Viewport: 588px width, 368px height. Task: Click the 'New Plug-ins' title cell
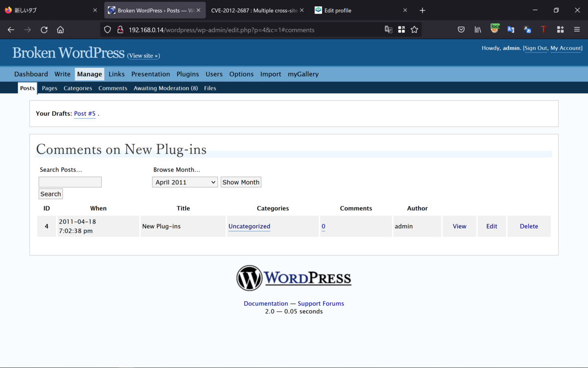(183, 226)
